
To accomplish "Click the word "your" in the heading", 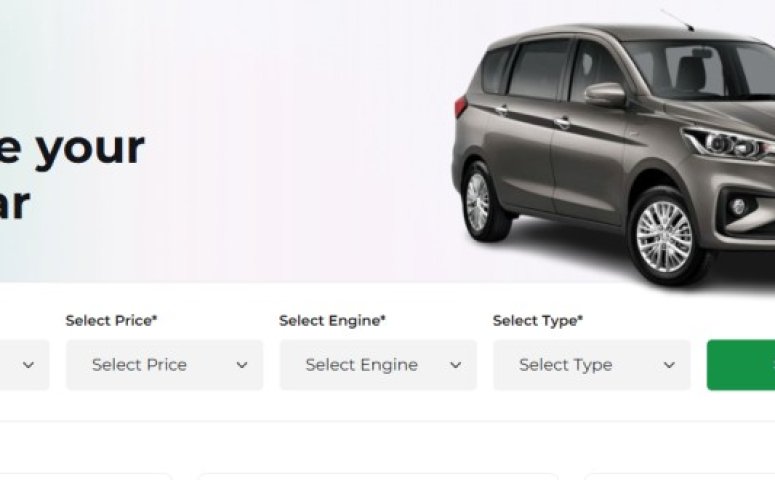I will [x=91, y=148].
